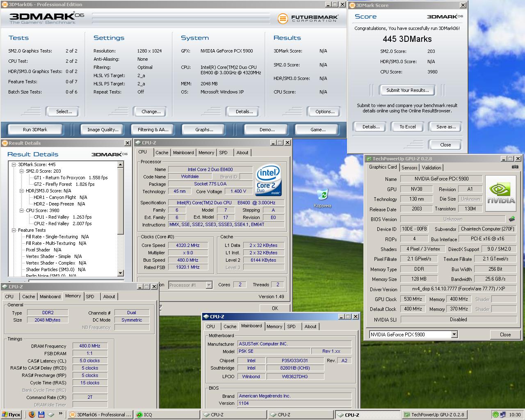Click the Result Details window title icon
Image resolution: width=525 pixels, height=420 pixels.
5,143
